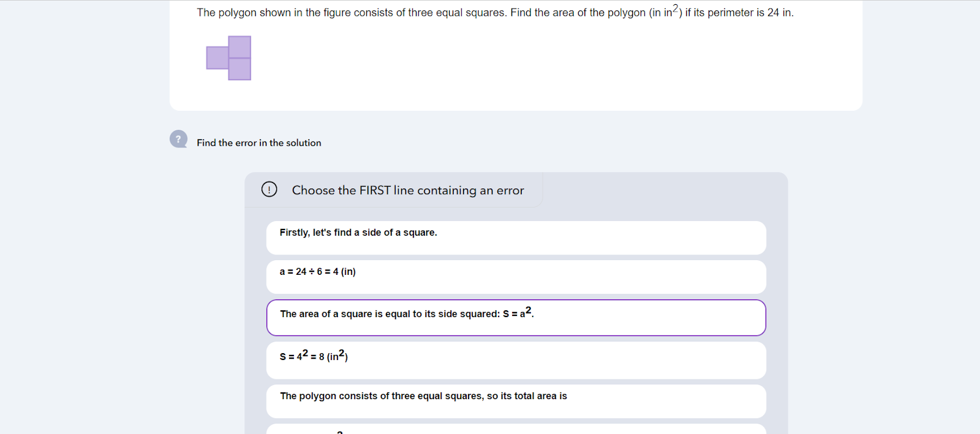Screen dimensions: 980x434
Task: Select line 'Firstly, let's find a side of a square'
Action: pos(516,238)
